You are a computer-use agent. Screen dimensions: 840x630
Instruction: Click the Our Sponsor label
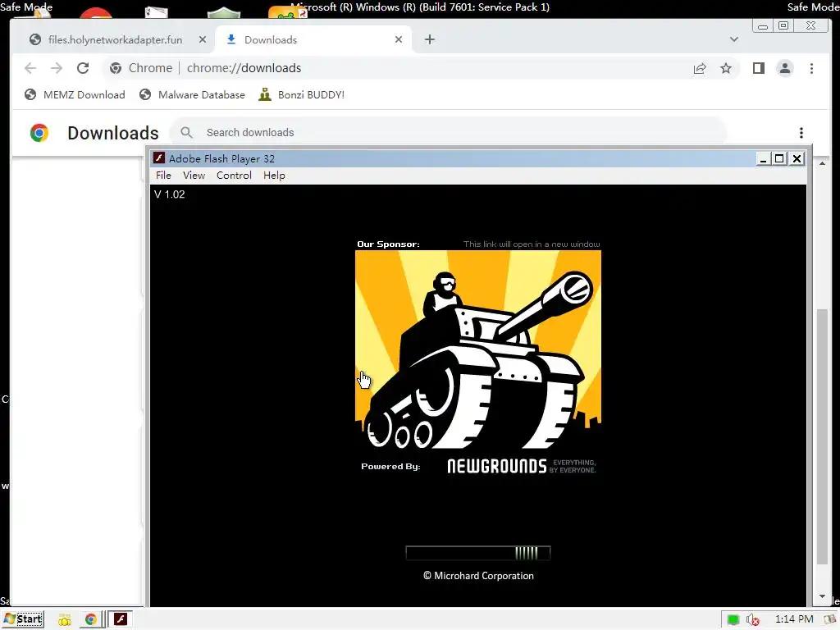point(388,244)
